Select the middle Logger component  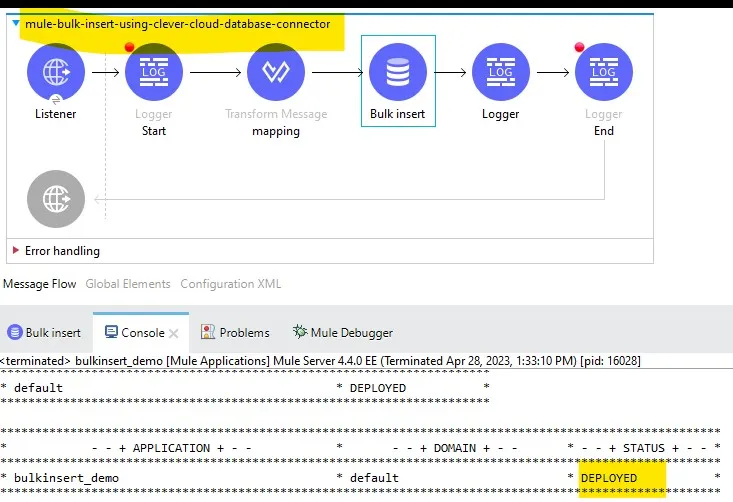(501, 72)
